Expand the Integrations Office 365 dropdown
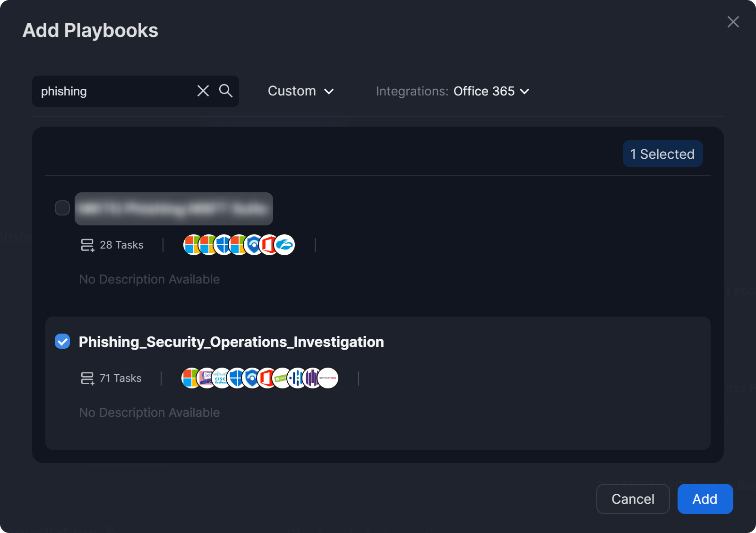Image resolution: width=756 pixels, height=533 pixels. pyautogui.click(x=491, y=91)
